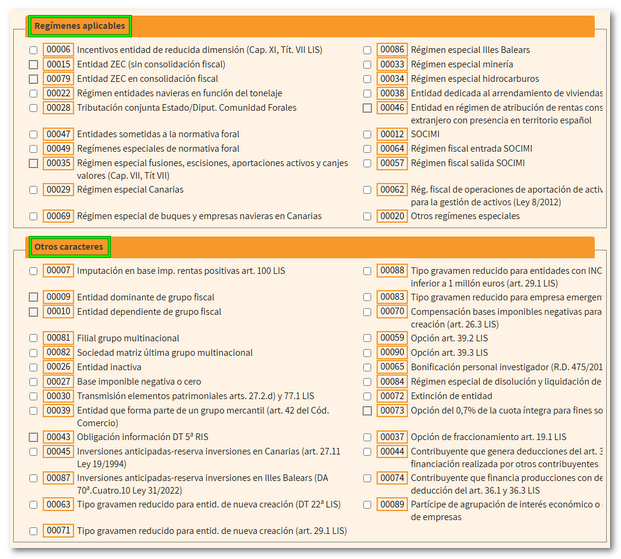Tick 00083 Tipo gravamen reducido empresa emergente
Screen dimensions: 621x559
click(367, 297)
